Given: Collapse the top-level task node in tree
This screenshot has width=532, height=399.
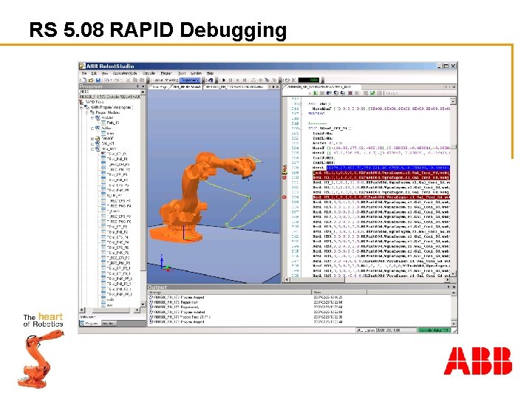Looking at the screenshot, I should [x=82, y=108].
